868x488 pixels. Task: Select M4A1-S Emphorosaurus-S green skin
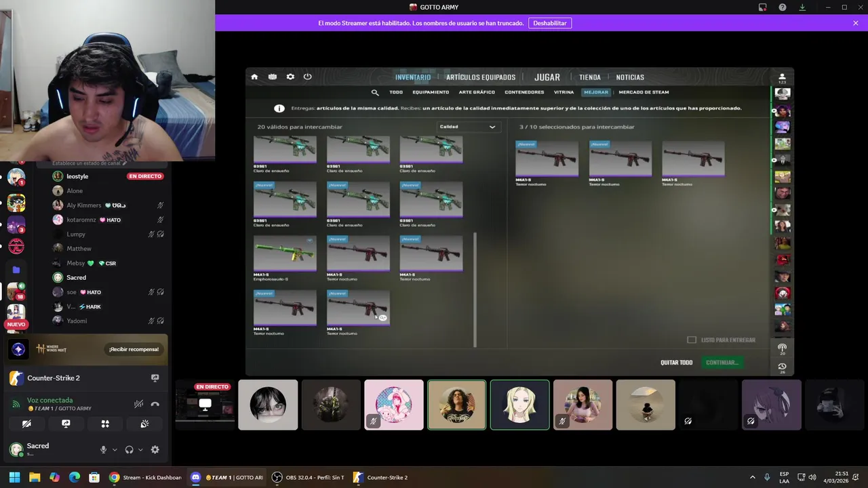pyautogui.click(x=285, y=258)
